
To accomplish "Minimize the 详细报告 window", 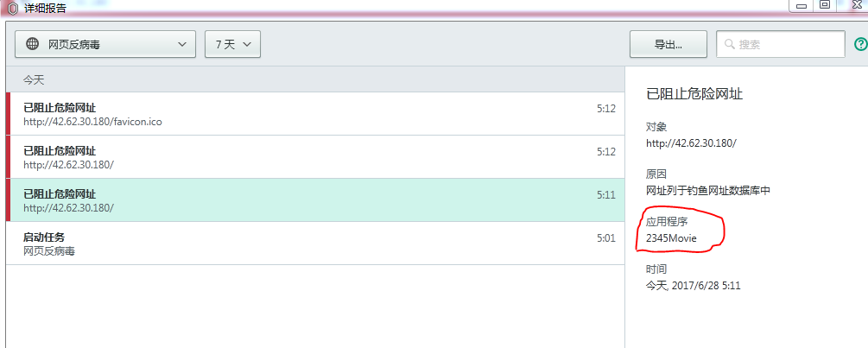I will (801, 4).
